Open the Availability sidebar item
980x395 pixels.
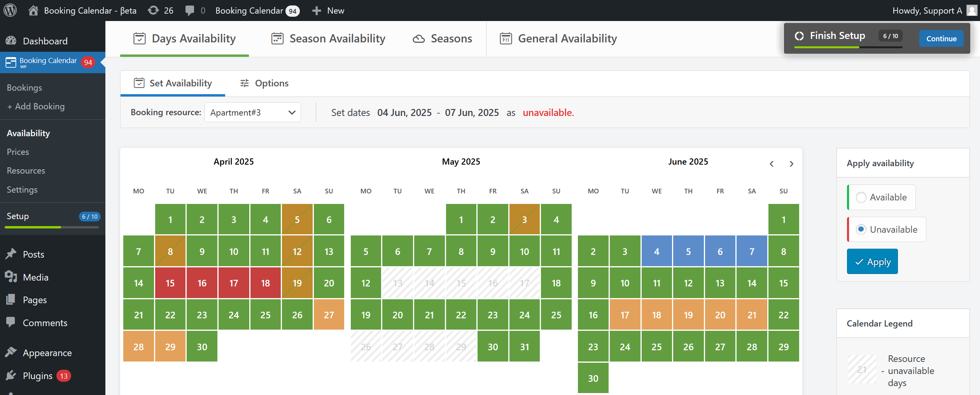tap(28, 133)
